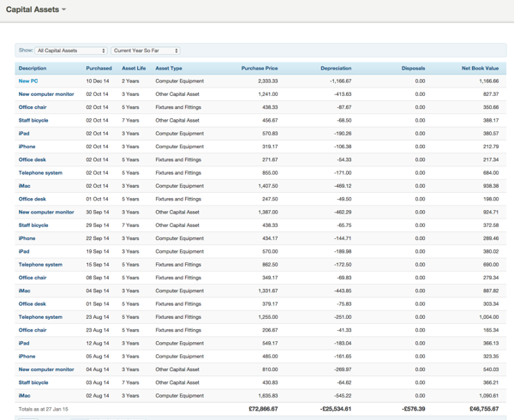The width and height of the screenshot is (514, 420).
Task: Click the Depreciation column header
Action: click(x=336, y=68)
